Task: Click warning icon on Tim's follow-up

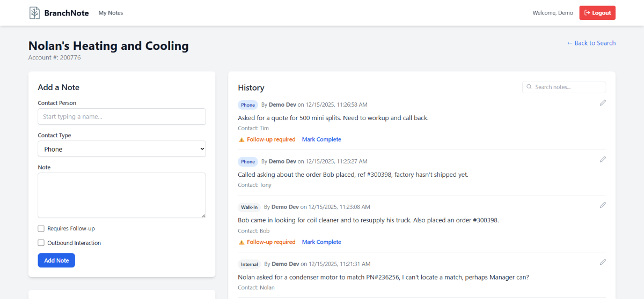Action: [241, 139]
